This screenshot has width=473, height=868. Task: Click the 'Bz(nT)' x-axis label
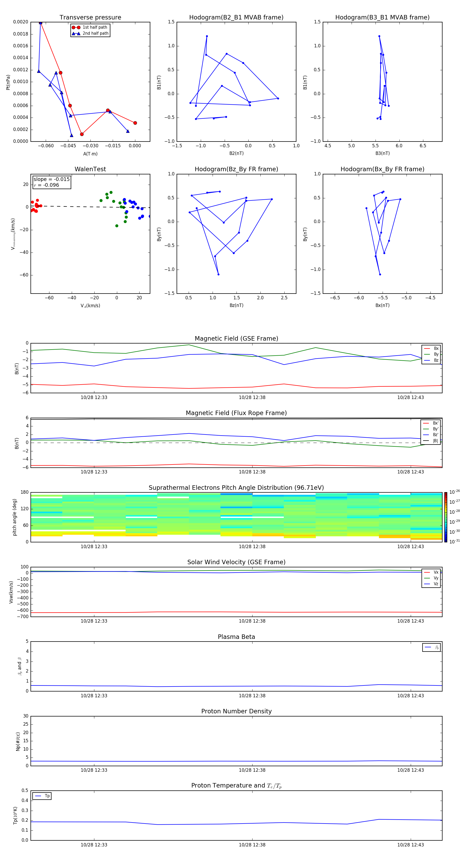236,305
